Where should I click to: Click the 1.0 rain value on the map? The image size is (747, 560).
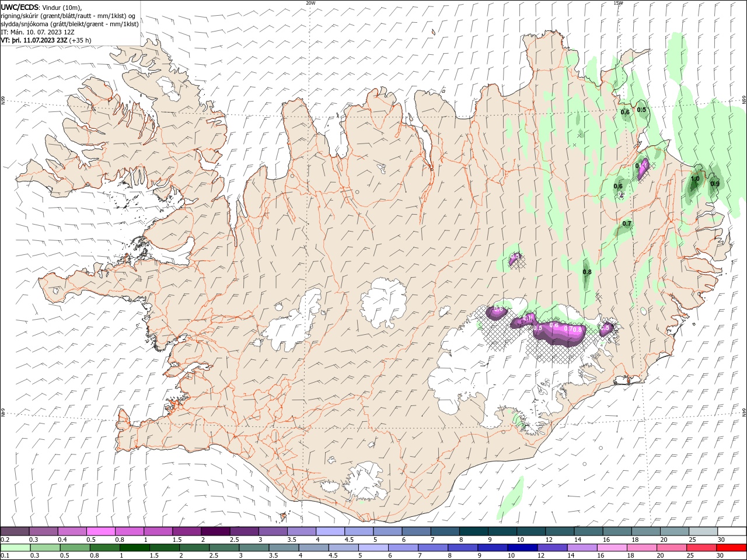click(x=695, y=179)
